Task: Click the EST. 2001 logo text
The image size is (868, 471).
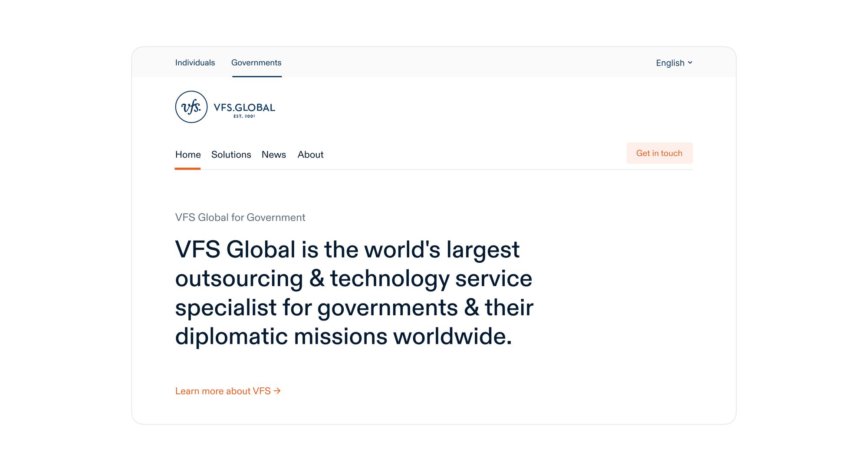Action: [244, 115]
